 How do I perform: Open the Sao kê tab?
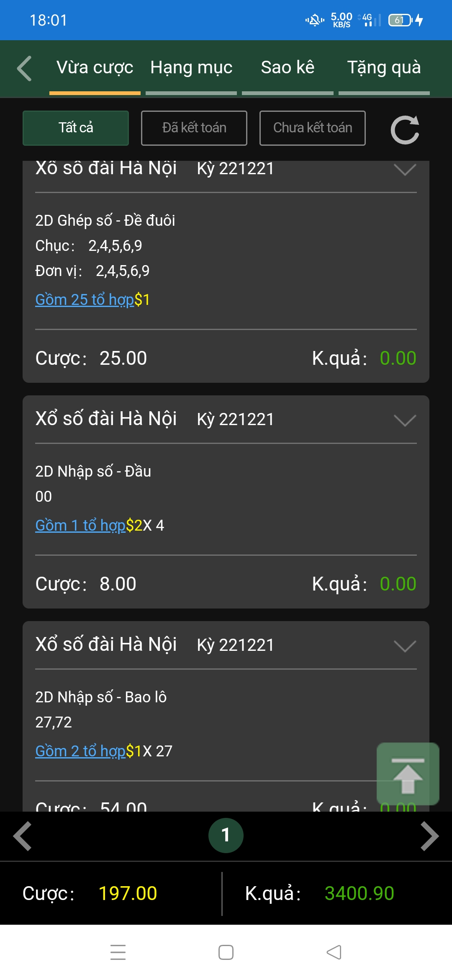pos(288,68)
